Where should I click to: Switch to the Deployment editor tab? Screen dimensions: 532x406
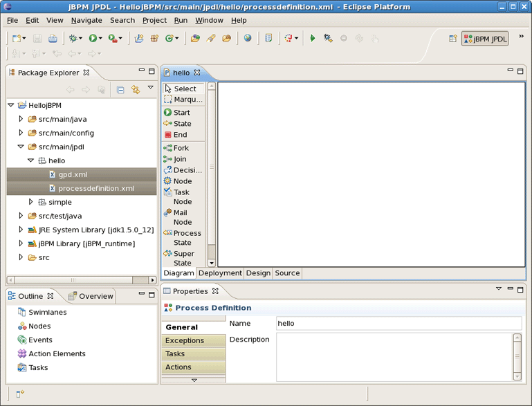(x=220, y=273)
